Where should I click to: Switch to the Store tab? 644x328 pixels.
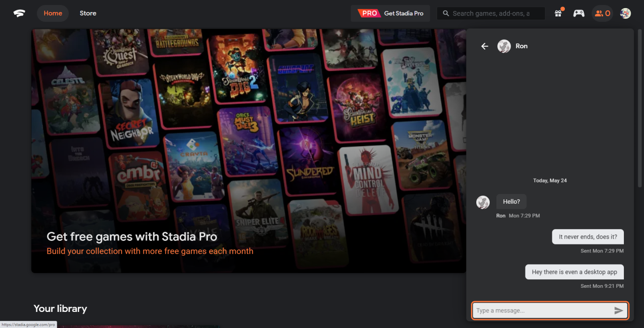(88, 13)
